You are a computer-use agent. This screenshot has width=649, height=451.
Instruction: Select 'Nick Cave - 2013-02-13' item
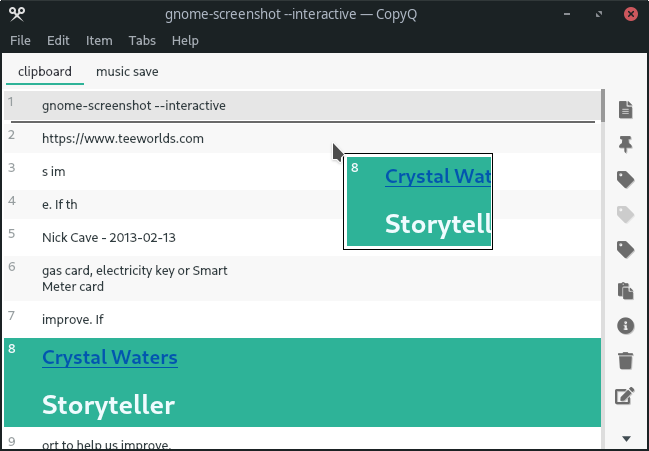[302, 237]
